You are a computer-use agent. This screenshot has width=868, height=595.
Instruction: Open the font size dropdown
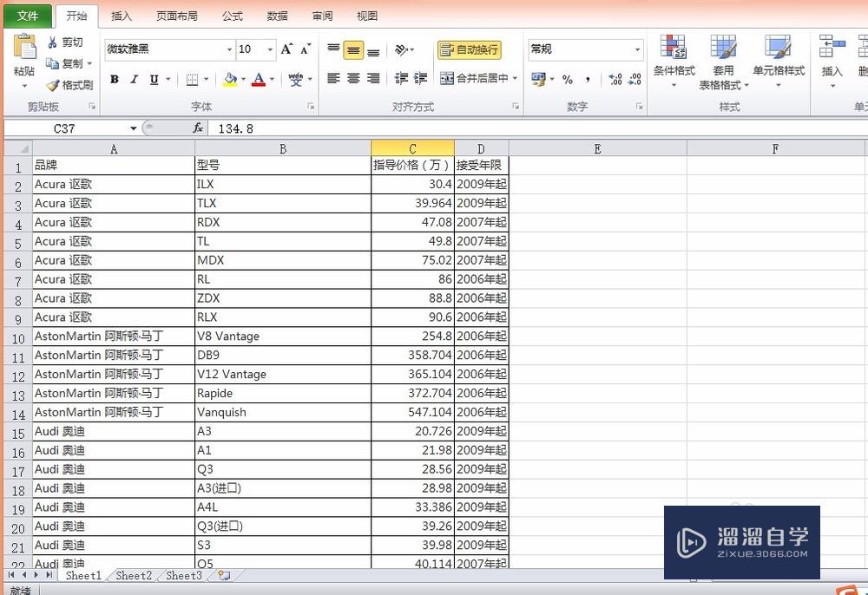coord(270,49)
